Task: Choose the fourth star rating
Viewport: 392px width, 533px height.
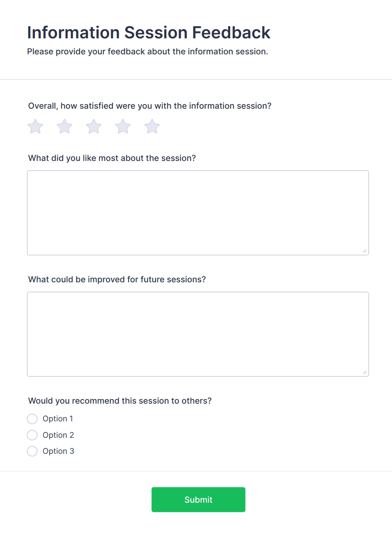Action: point(123,126)
